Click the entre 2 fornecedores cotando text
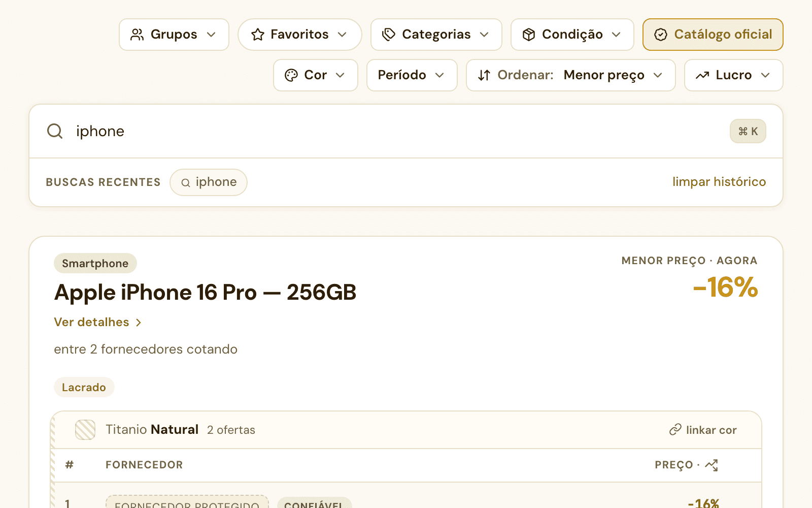The width and height of the screenshot is (812, 508). 146,349
